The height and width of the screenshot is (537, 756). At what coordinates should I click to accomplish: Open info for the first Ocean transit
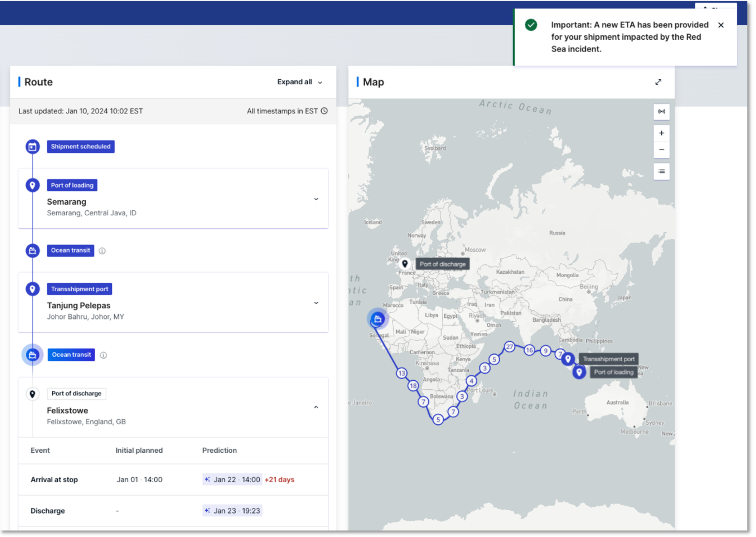coord(102,251)
